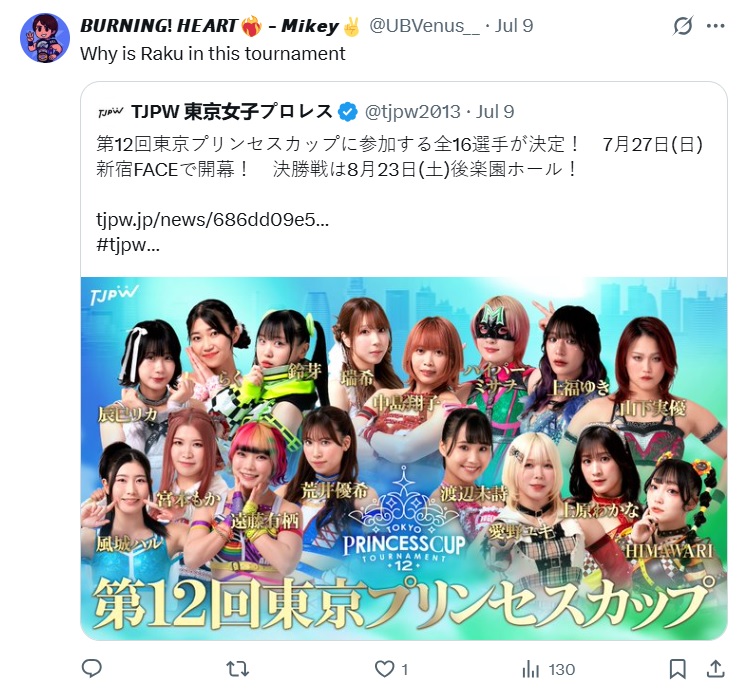Click the TJPW small logo avatar
748x694 pixels.
click(x=111, y=112)
